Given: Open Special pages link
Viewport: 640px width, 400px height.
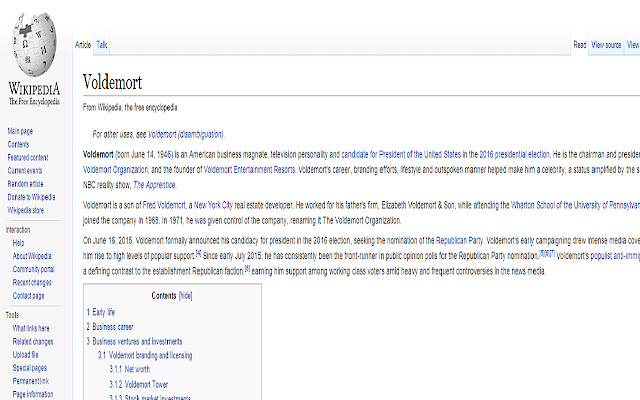Looking at the screenshot, I should [x=30, y=368].
